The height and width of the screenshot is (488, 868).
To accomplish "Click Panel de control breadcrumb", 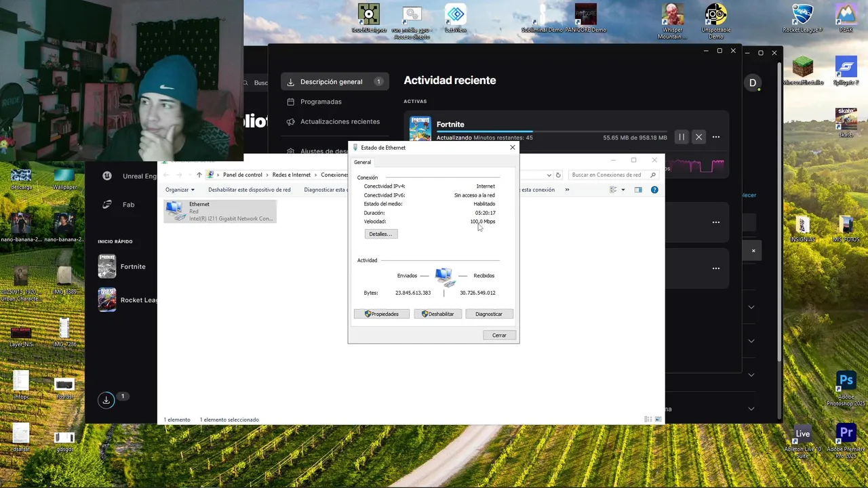I will click(x=243, y=175).
